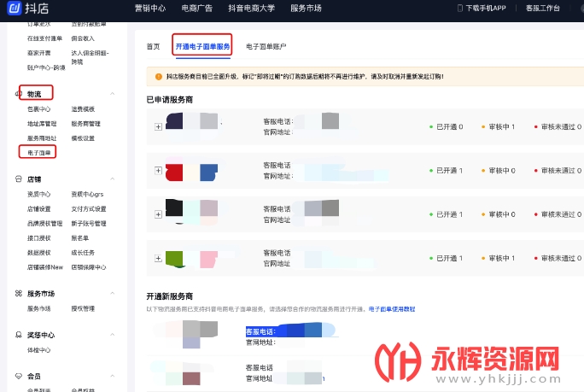The height and width of the screenshot is (392, 584).
Task: Expand the provider row with black and pink logo
Action: point(158,214)
